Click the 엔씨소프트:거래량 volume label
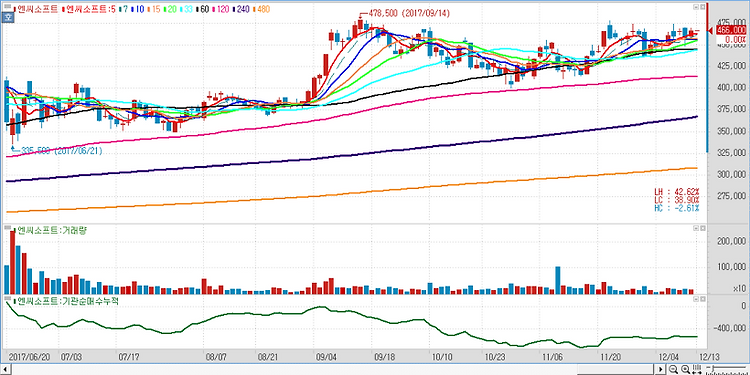 click(52, 231)
